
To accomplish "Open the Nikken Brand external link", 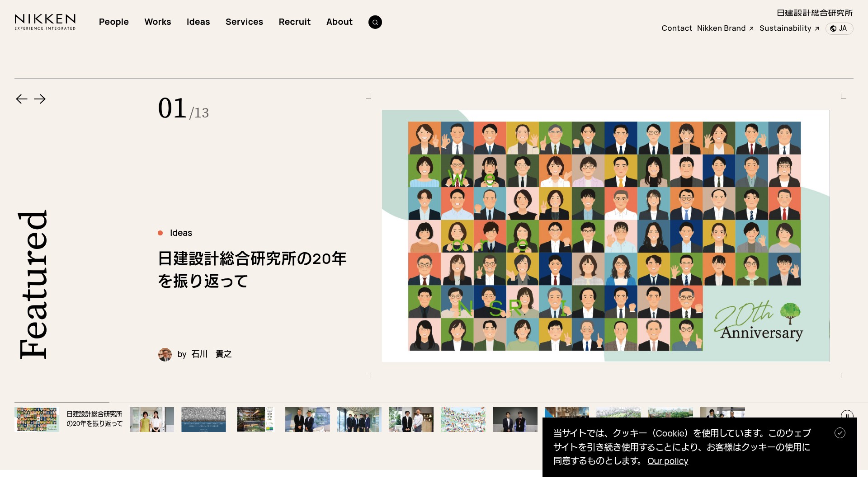I will [725, 28].
